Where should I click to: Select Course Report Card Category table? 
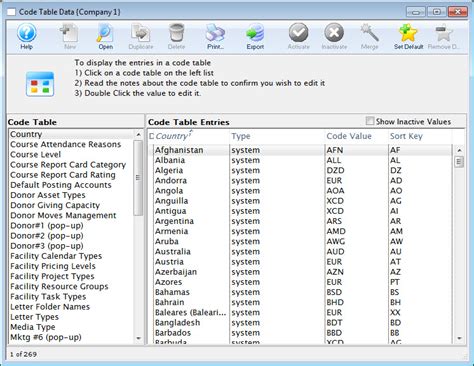[71, 165]
